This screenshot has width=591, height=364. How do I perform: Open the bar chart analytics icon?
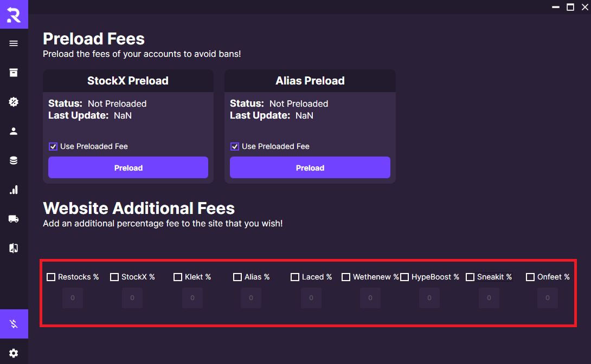pos(14,190)
